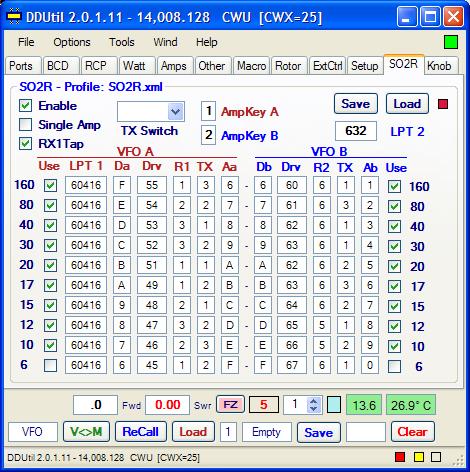Click the red indicator beside Load
470x472 pixels.
[x=443, y=104]
